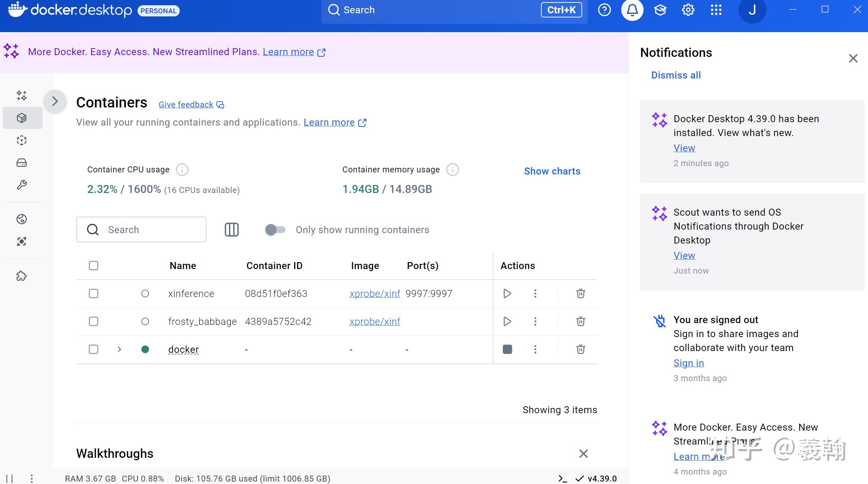Start the xinference container

(507, 293)
